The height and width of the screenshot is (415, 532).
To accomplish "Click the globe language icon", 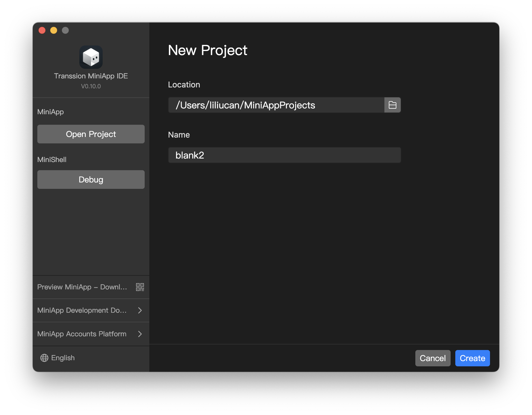I will tap(44, 358).
